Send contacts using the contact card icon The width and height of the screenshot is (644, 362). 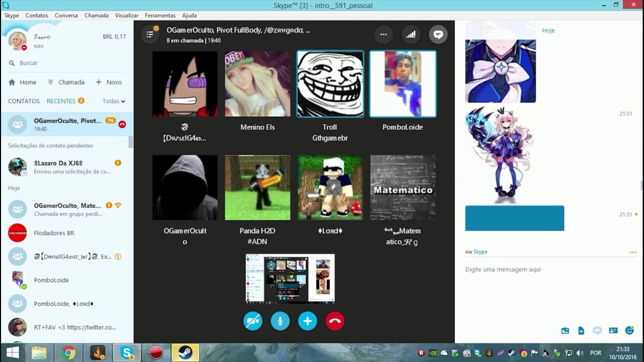[613, 330]
